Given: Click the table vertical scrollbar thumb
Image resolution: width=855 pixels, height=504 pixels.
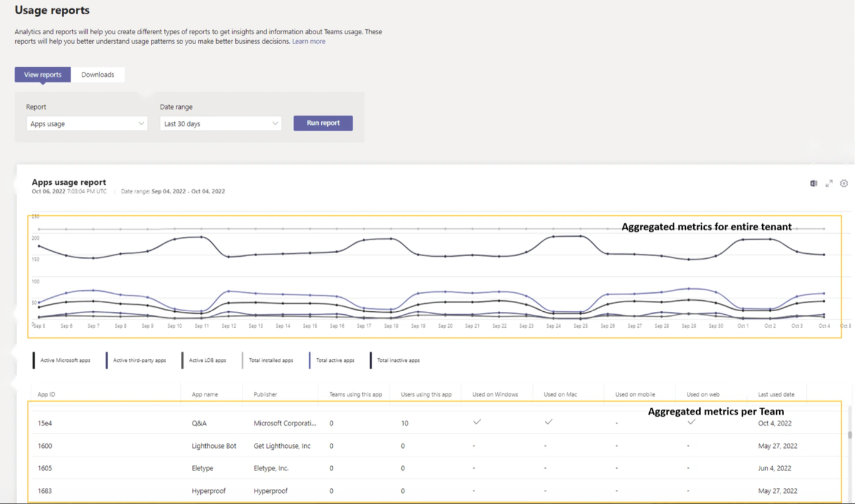Looking at the screenshot, I should click(849, 435).
